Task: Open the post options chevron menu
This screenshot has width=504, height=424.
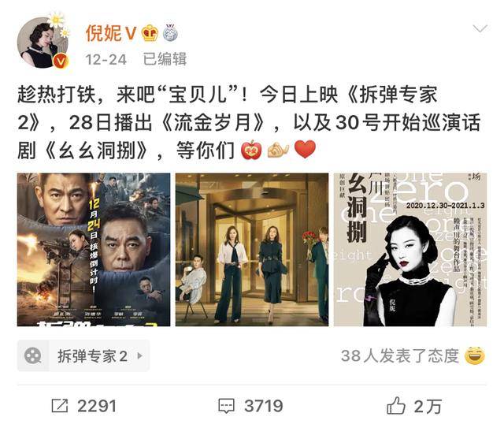Action: (x=480, y=28)
